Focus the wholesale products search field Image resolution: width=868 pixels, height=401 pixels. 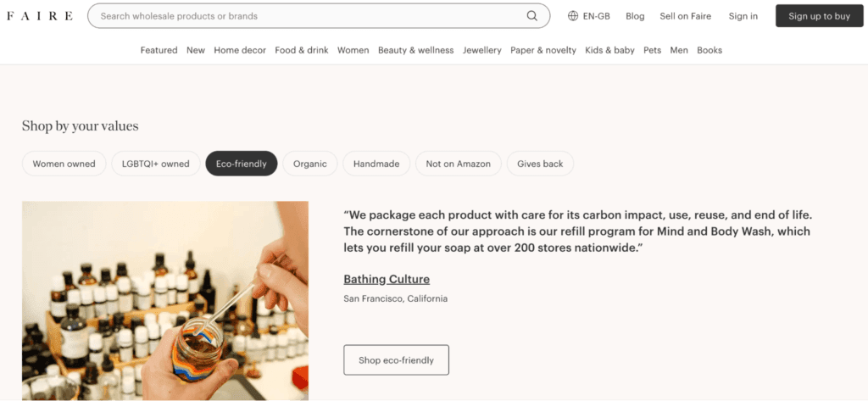305,16
